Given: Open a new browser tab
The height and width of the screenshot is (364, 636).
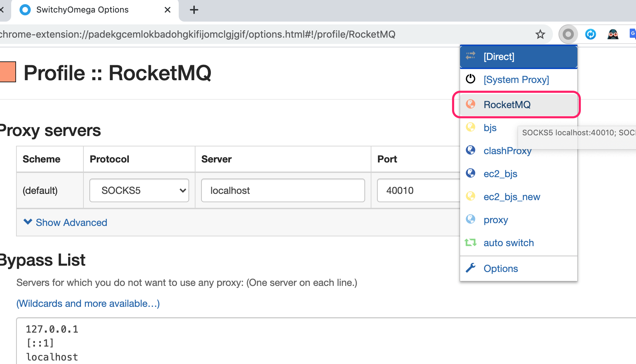Looking at the screenshot, I should (x=194, y=10).
